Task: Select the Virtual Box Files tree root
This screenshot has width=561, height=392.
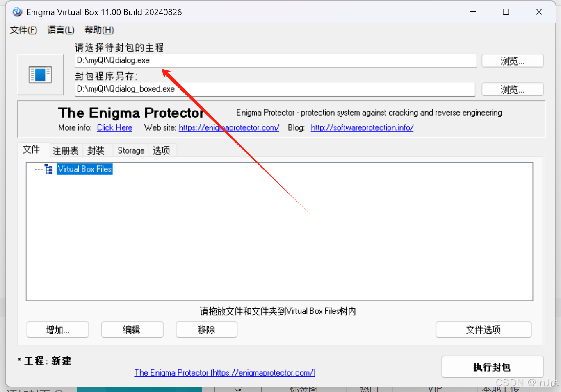Action: tap(84, 169)
